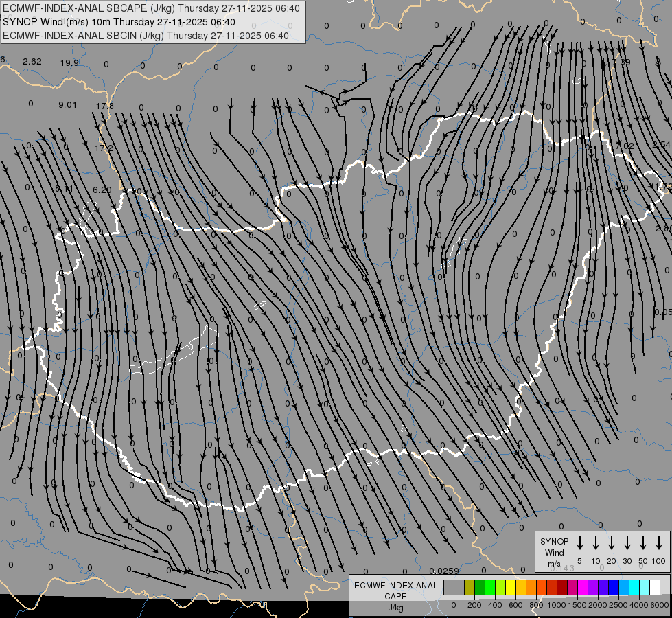Click the 50 speed label in the wind legend

(643, 561)
